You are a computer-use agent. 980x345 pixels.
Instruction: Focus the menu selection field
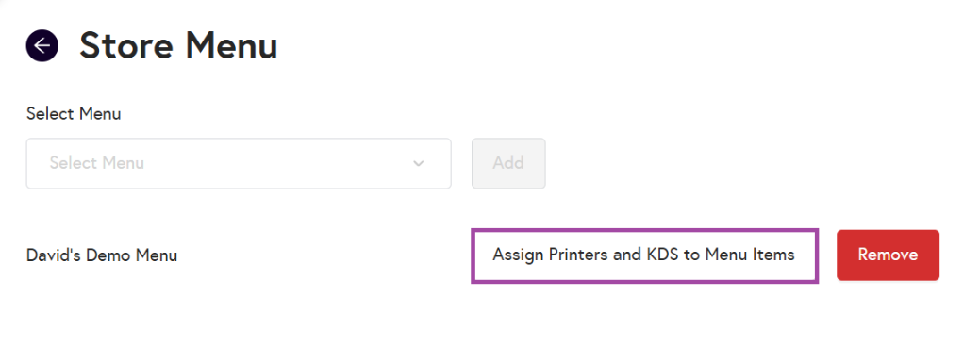[x=239, y=163]
